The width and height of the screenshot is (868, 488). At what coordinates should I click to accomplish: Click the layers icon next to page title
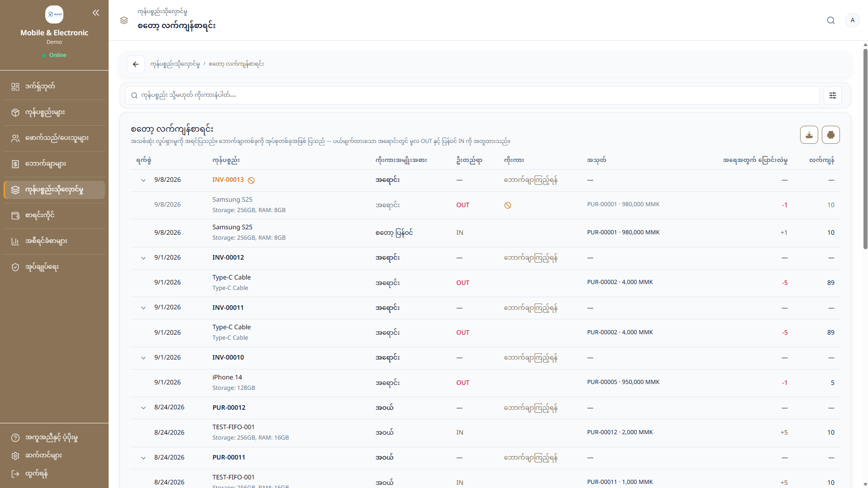click(x=124, y=20)
